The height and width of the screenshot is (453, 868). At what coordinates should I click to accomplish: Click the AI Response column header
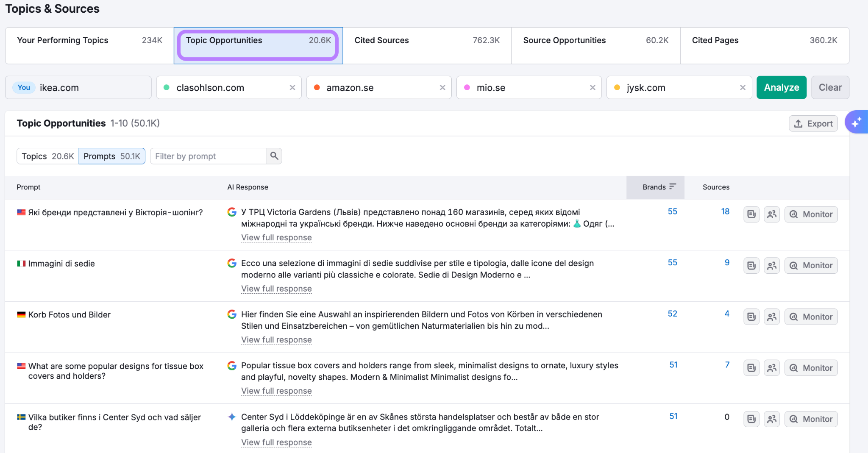[248, 187]
